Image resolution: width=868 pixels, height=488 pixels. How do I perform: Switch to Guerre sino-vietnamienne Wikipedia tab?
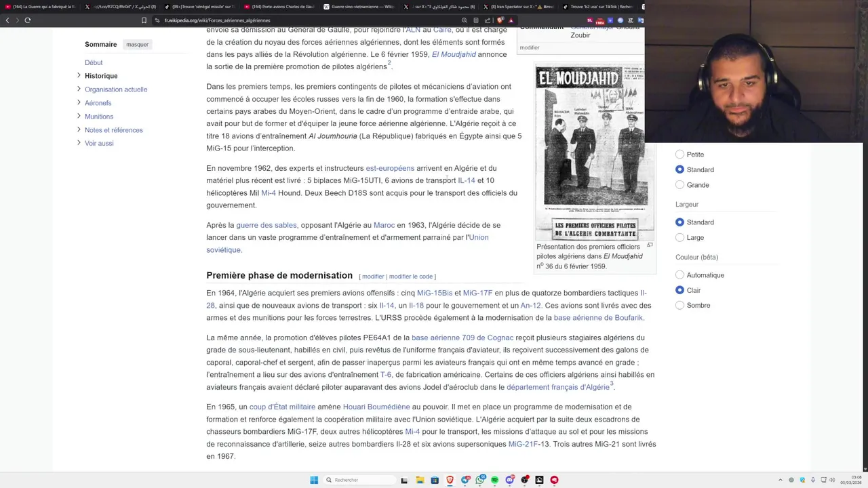[357, 6]
